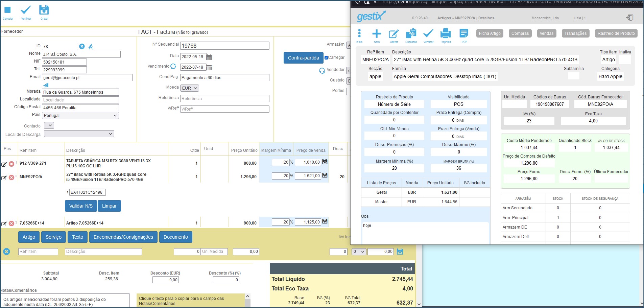The image size is (644, 308).
Task: Select the Geral price list row
Action: pyautogui.click(x=426, y=192)
